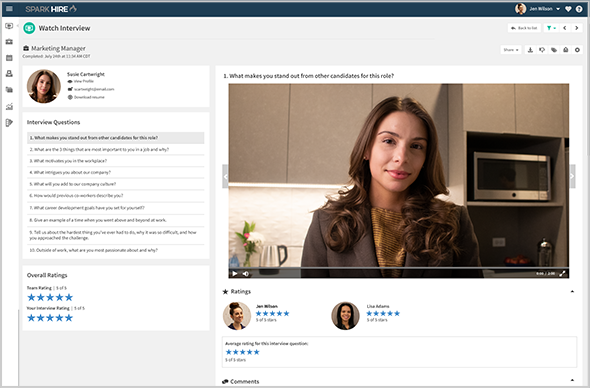
Task: Open the gear settings icon for this interview
Action: click(x=577, y=50)
